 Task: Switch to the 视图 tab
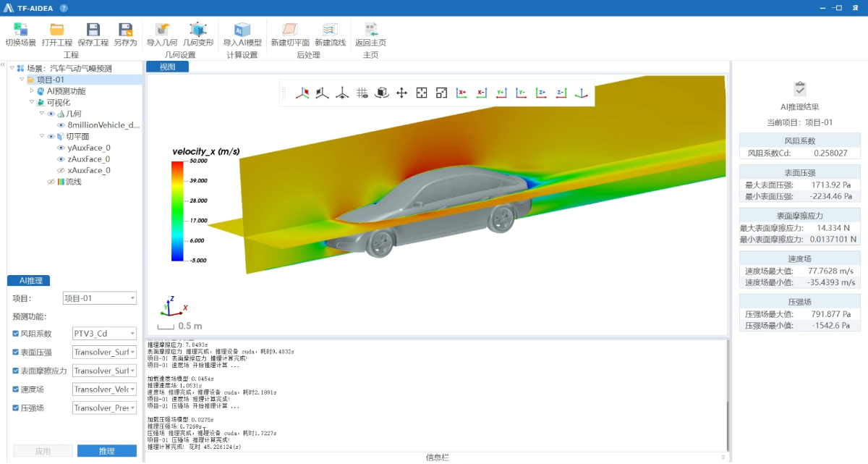tap(167, 67)
